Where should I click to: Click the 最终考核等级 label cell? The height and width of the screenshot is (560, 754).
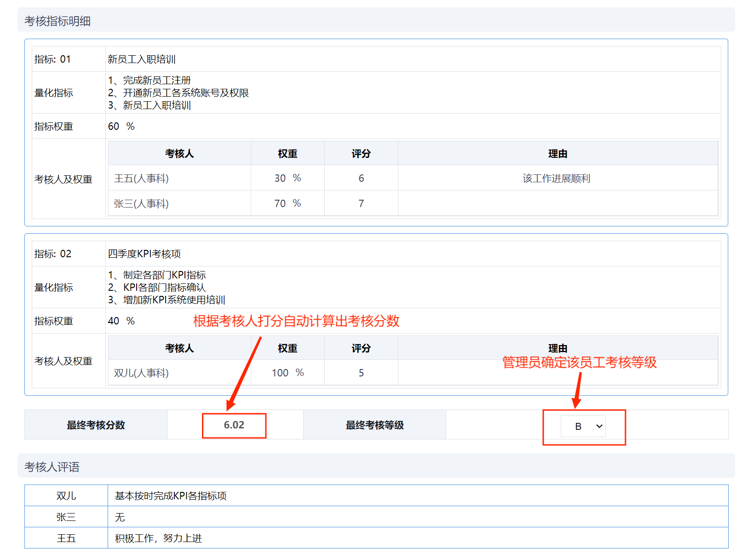[374, 425]
